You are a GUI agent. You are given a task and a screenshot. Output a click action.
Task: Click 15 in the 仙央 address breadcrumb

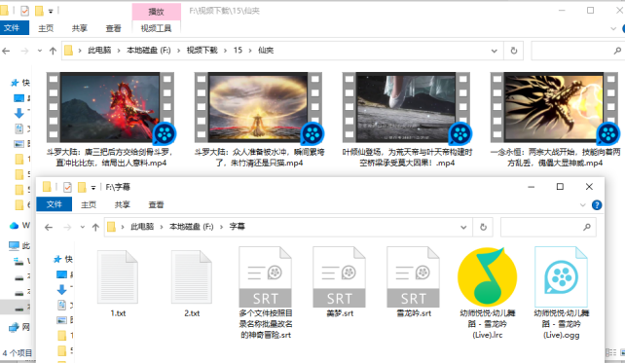pos(238,51)
